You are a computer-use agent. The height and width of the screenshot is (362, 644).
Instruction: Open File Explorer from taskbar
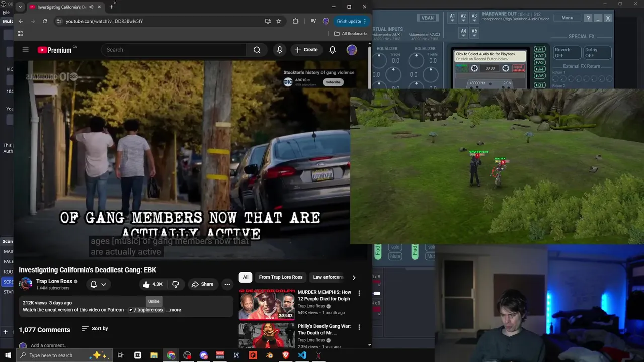[x=154, y=355]
